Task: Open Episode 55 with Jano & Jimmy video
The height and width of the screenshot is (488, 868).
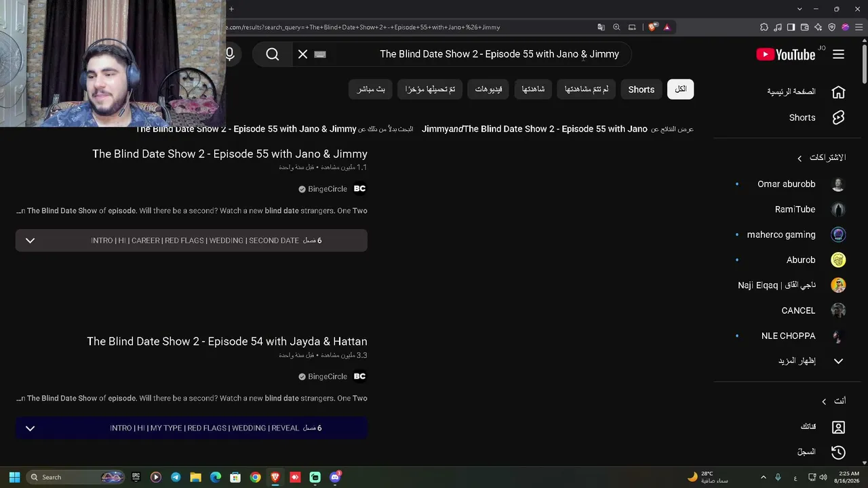Action: tap(230, 154)
